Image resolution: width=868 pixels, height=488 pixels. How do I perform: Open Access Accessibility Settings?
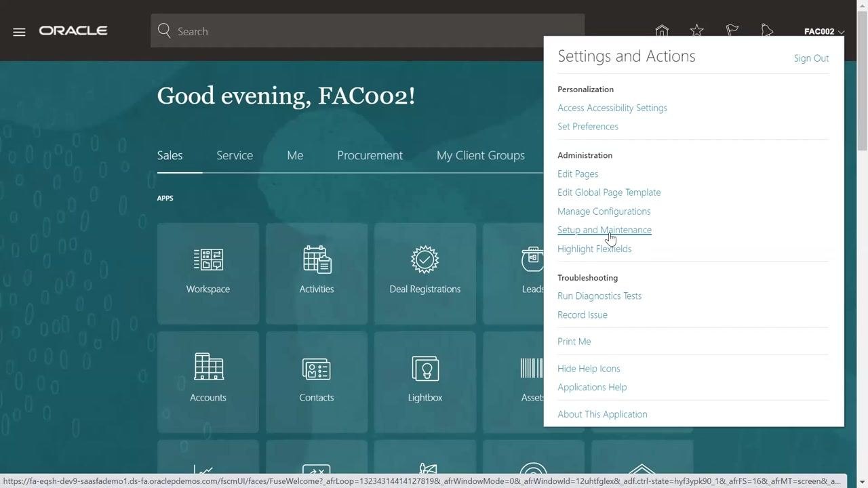click(x=612, y=108)
